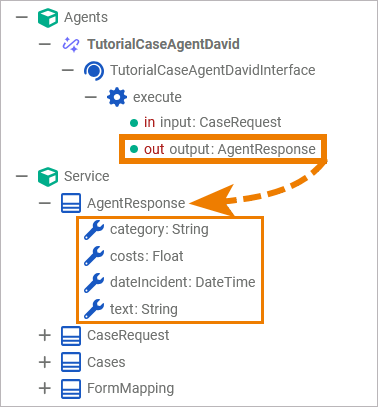Select the text: String property
The height and width of the screenshot is (407, 378).
[x=131, y=309]
